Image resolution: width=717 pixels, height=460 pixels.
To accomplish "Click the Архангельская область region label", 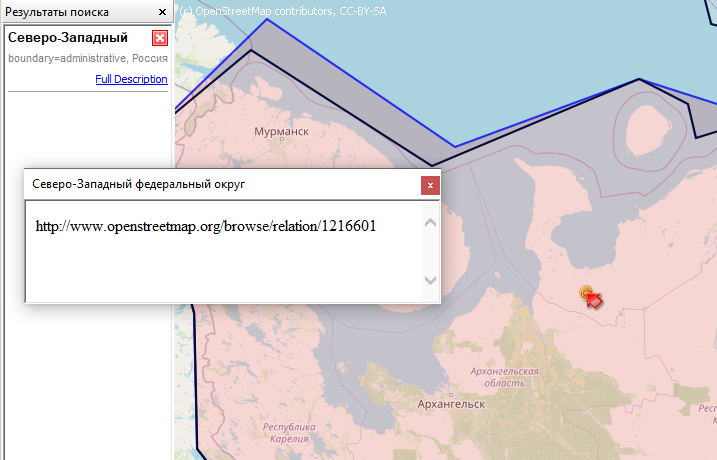I will point(504,377).
